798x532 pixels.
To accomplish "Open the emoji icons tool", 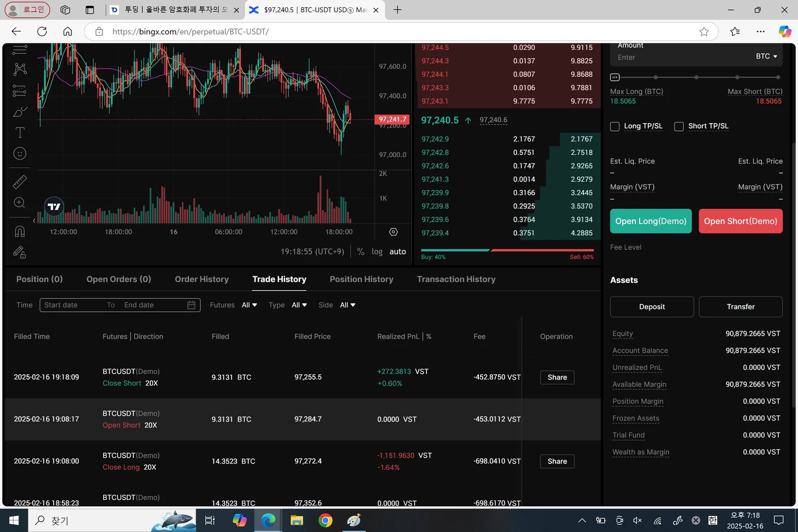I will pos(20,154).
